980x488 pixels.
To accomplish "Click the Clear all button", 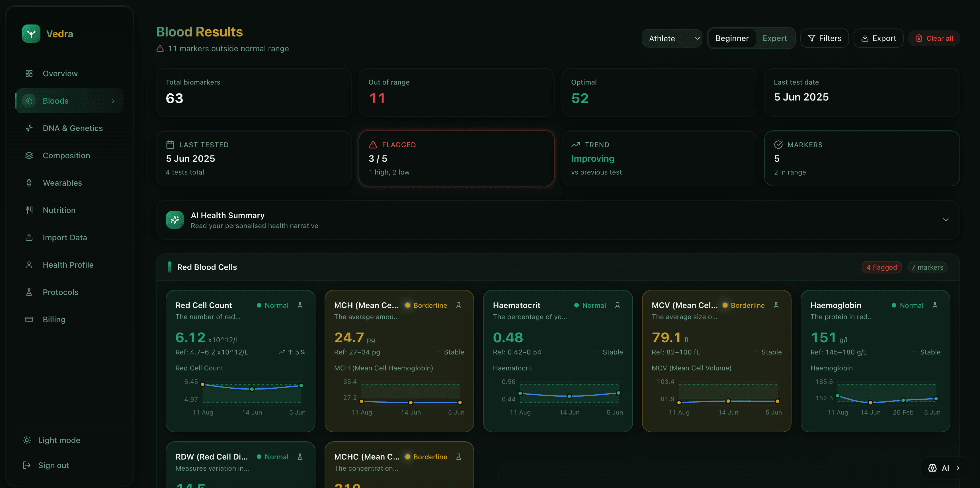I will pos(934,38).
